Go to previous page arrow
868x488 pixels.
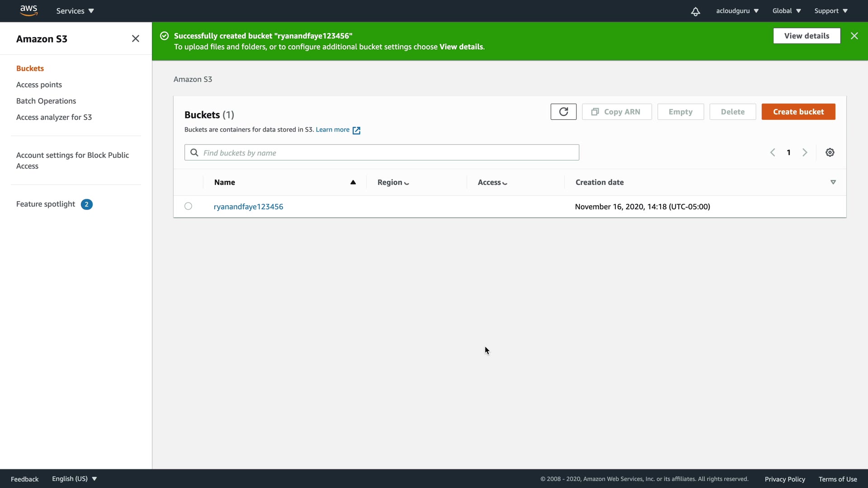point(773,153)
